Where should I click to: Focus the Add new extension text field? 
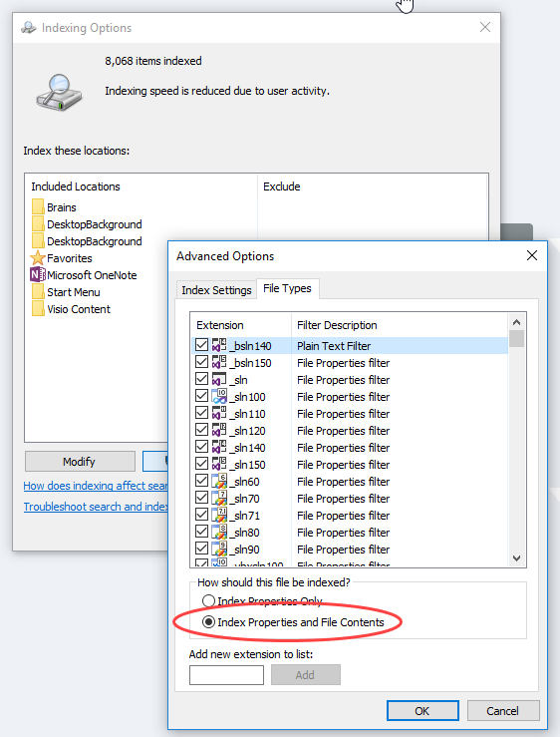pyautogui.click(x=226, y=675)
